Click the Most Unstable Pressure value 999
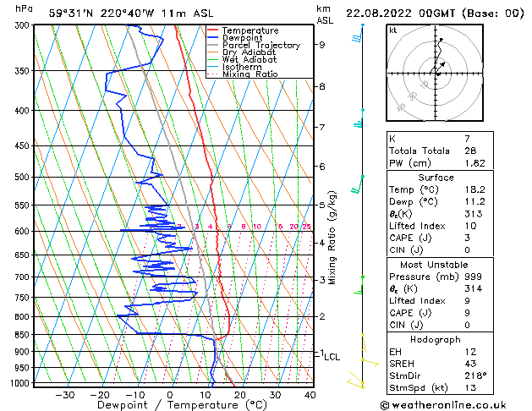 coord(474,277)
